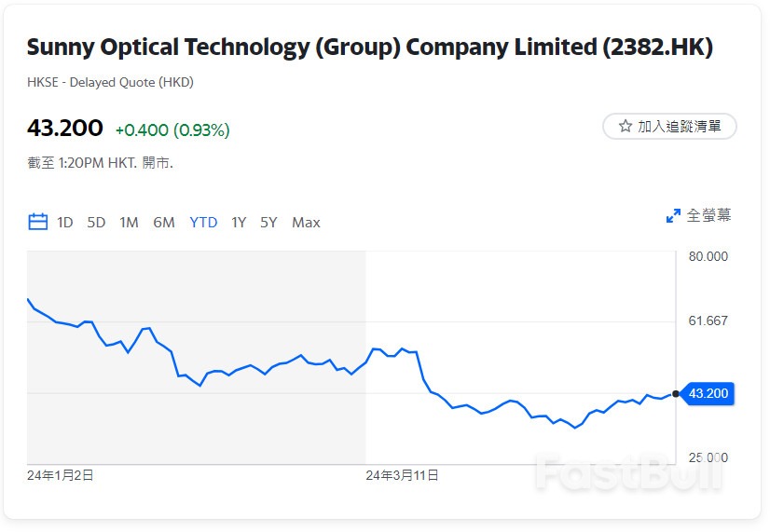Select the 1D time range
This screenshot has height=532, width=770.
65,222
